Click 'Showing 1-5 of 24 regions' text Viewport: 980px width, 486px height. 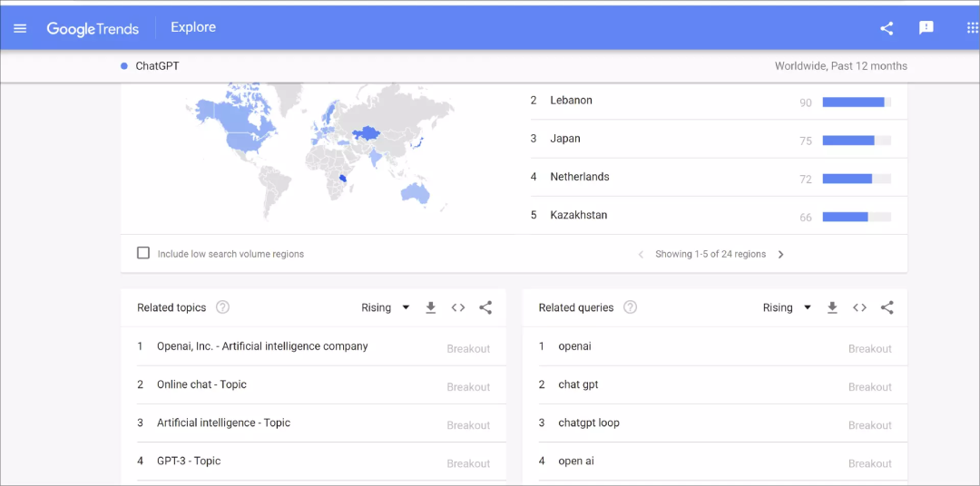pos(710,254)
